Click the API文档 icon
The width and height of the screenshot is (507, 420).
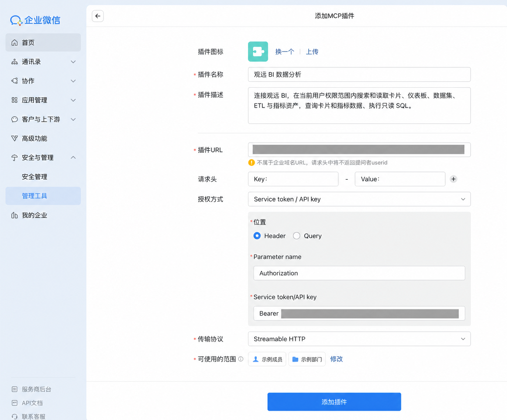pyautogui.click(x=14, y=403)
